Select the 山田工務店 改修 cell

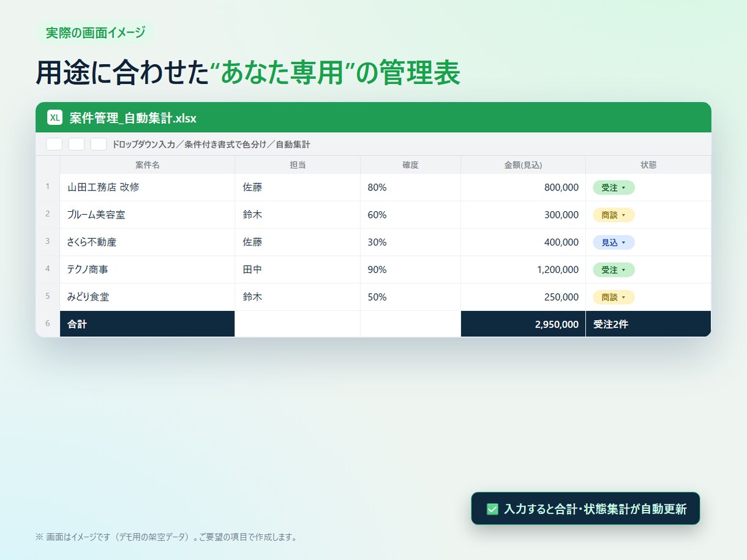[x=148, y=187]
